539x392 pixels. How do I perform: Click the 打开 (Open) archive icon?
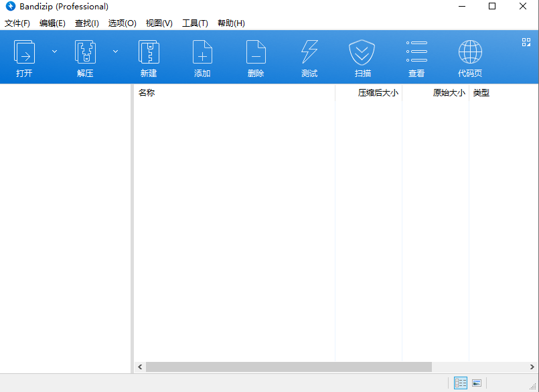(24, 52)
